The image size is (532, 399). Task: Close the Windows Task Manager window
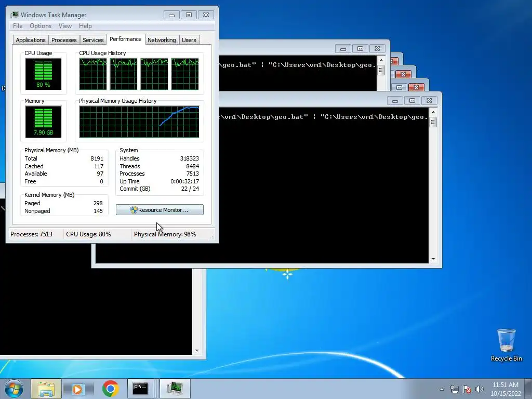point(206,15)
